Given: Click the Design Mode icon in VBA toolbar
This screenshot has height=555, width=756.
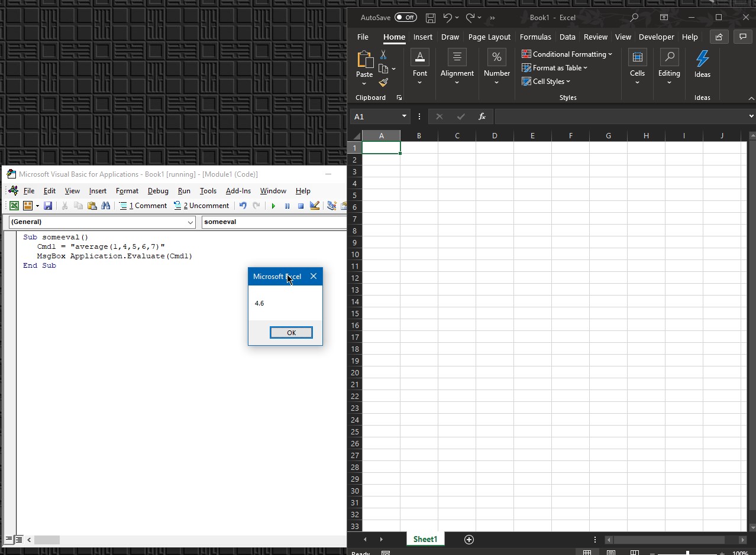Looking at the screenshot, I should [315, 206].
